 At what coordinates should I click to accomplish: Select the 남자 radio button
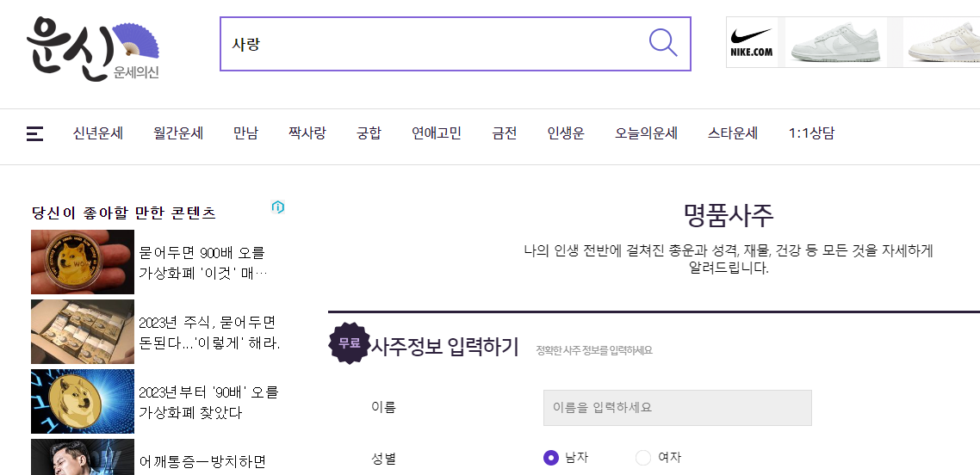pyautogui.click(x=550, y=458)
